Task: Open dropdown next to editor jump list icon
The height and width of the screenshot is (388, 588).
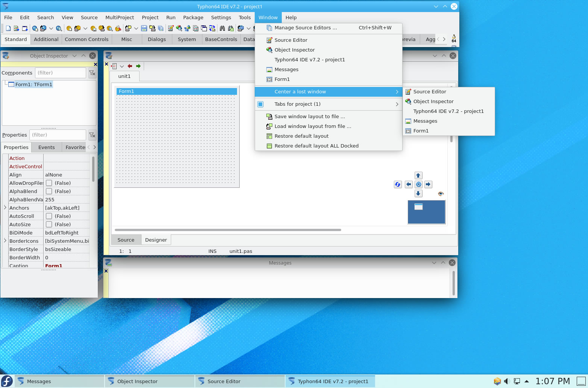Action: tap(122, 66)
